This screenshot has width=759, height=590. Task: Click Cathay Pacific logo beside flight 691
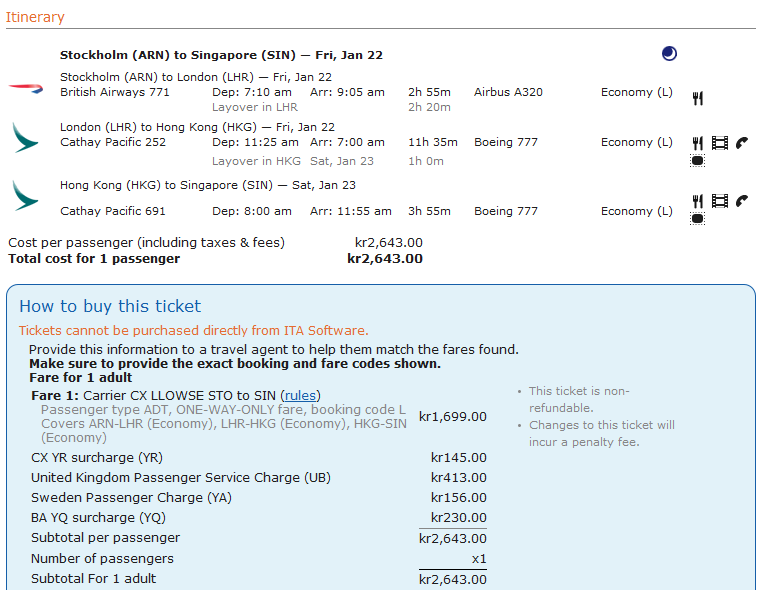(x=25, y=195)
